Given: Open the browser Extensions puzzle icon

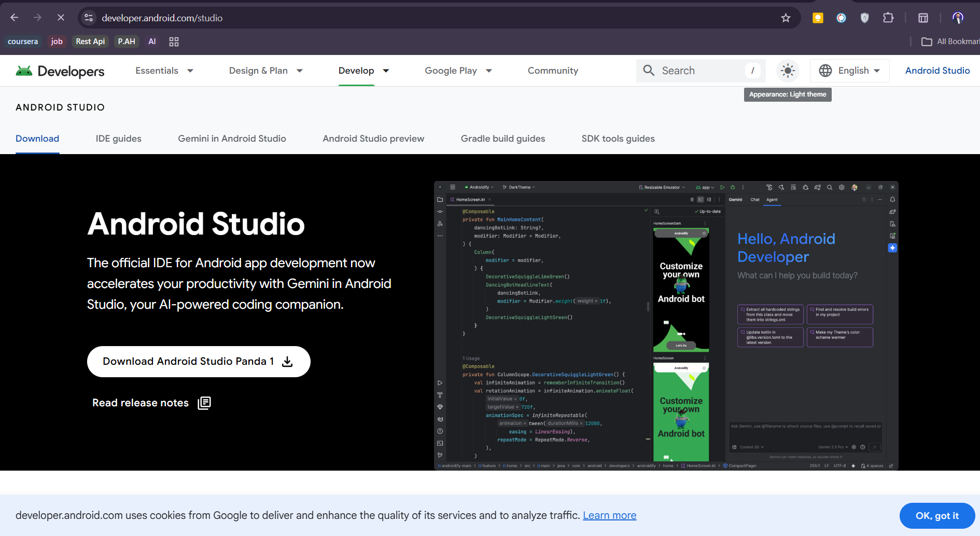Looking at the screenshot, I should 888,18.
